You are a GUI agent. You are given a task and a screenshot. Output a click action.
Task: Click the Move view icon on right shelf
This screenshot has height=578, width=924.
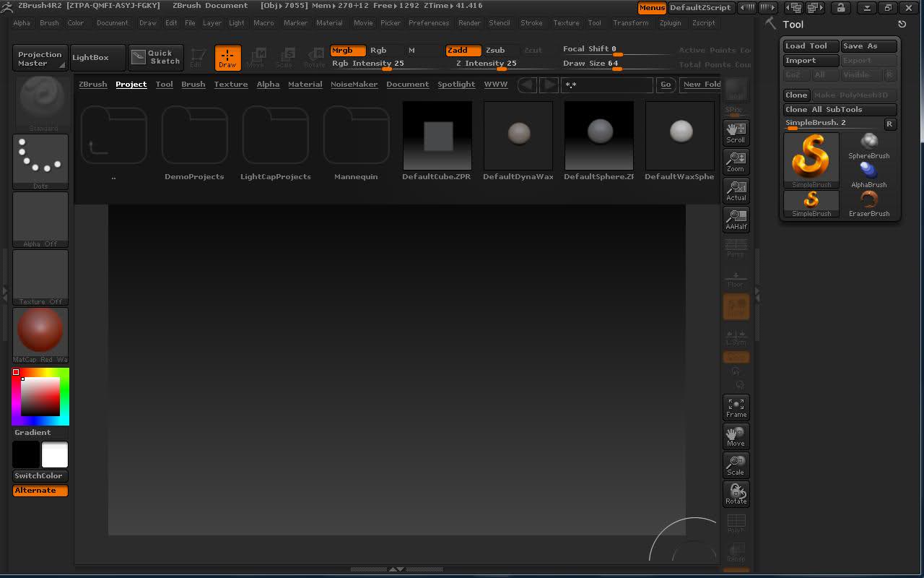(736, 436)
